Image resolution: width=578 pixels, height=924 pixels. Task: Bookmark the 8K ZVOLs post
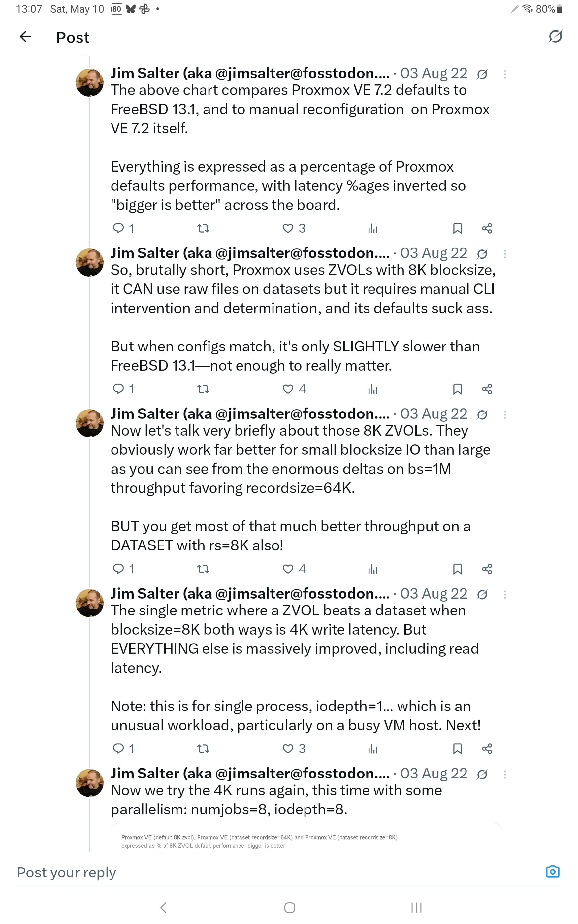coord(457,569)
